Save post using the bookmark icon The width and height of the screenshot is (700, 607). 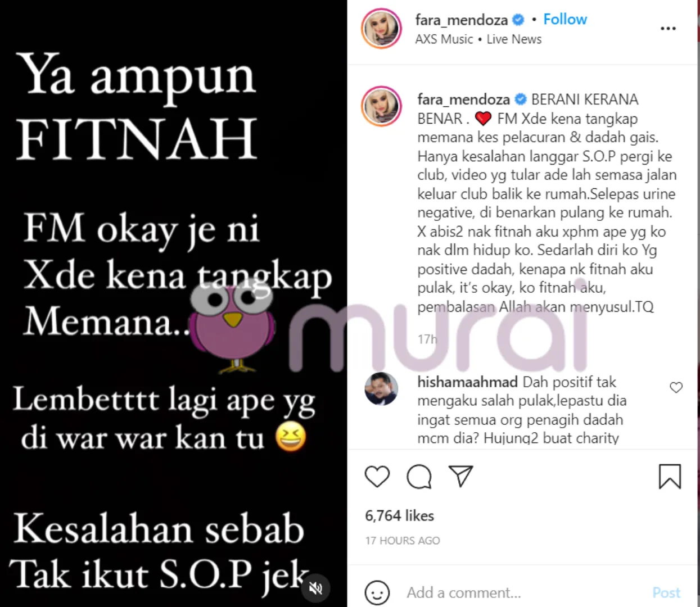click(670, 477)
